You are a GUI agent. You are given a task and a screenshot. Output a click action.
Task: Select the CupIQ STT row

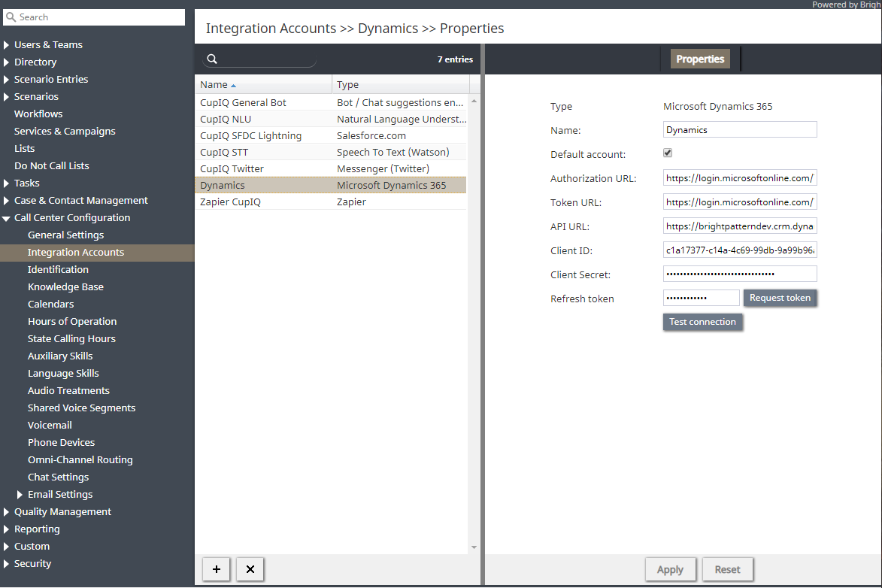[x=331, y=152]
